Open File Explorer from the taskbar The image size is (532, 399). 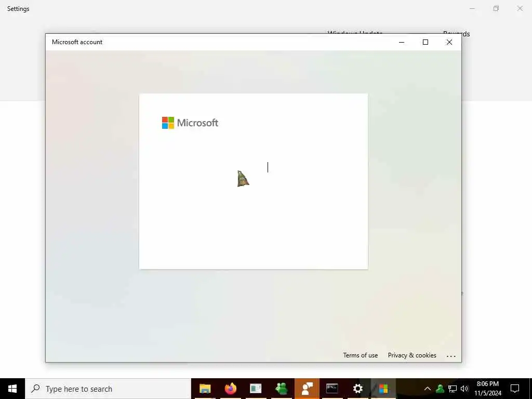click(205, 389)
